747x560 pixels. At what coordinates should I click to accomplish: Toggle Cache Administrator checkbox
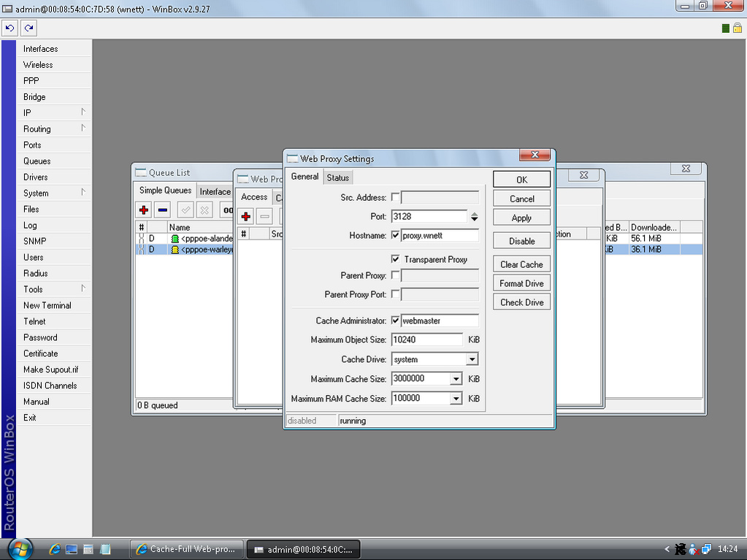coord(395,321)
